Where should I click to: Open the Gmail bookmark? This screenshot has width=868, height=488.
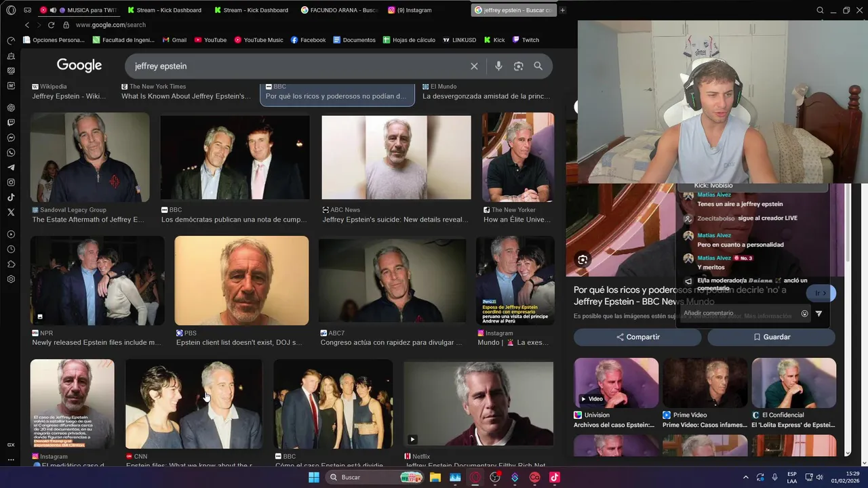(x=174, y=40)
